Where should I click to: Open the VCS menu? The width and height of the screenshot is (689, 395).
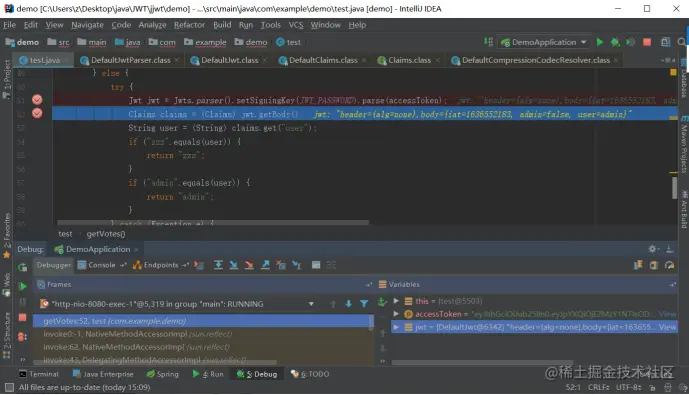tap(296, 25)
